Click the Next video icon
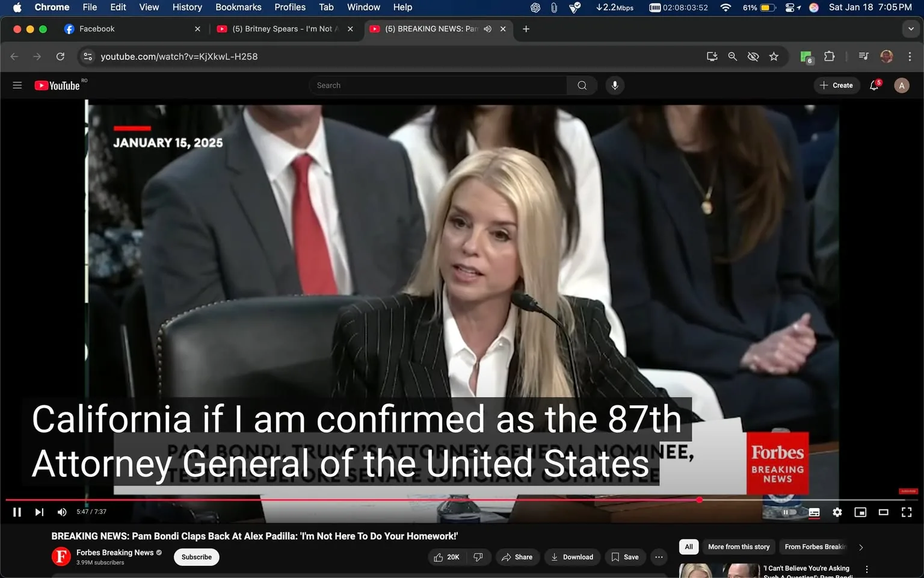Screen dimensions: 924x578 point(39,512)
